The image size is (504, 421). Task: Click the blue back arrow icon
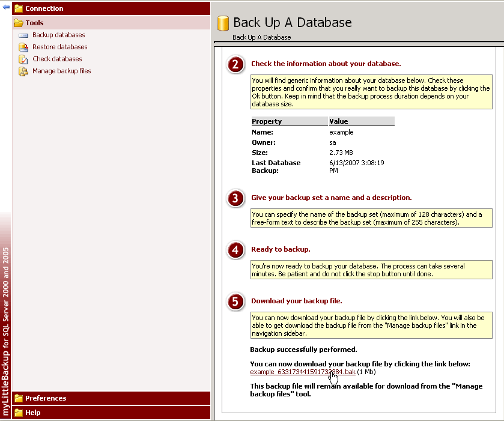pos(6,7)
